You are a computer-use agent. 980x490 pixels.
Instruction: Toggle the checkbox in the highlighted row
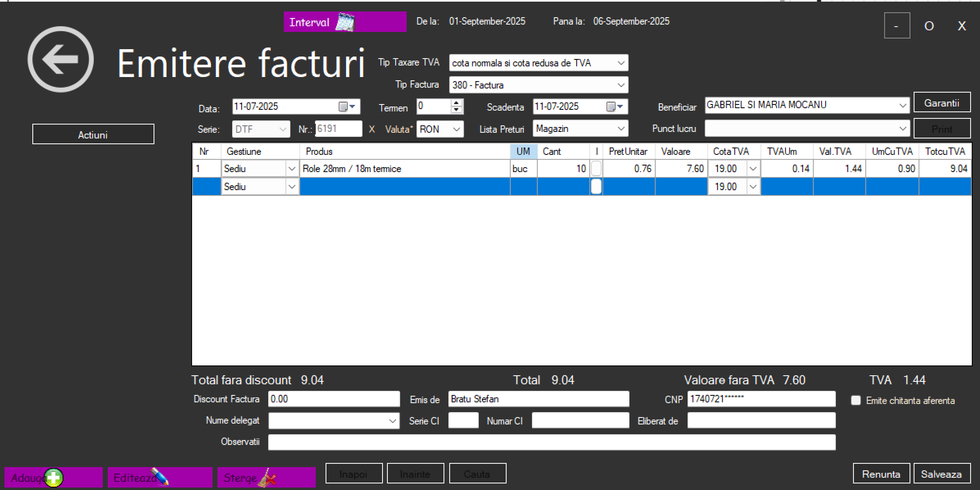(x=596, y=186)
